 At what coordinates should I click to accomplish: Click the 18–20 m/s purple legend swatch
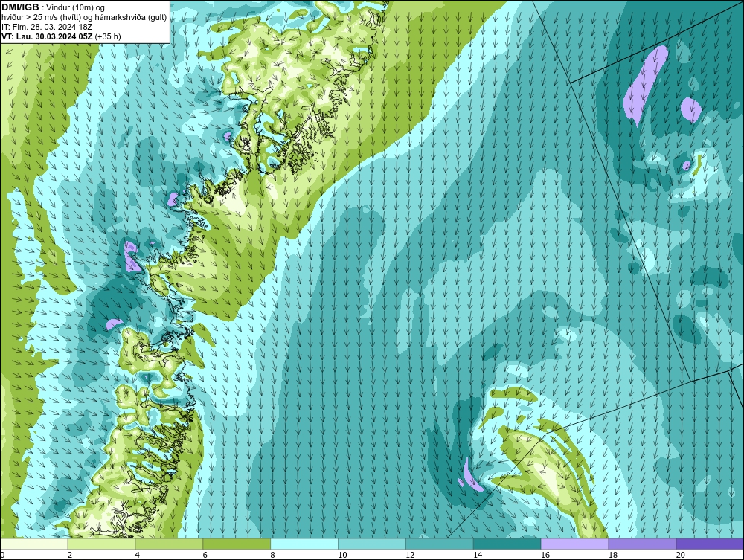pos(642,544)
